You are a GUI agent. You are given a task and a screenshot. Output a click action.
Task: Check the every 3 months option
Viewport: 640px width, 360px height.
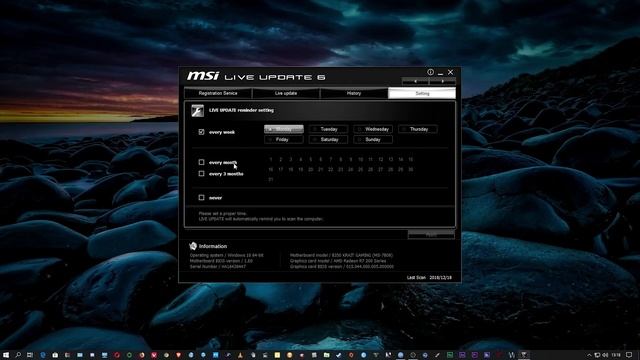tap(201, 173)
